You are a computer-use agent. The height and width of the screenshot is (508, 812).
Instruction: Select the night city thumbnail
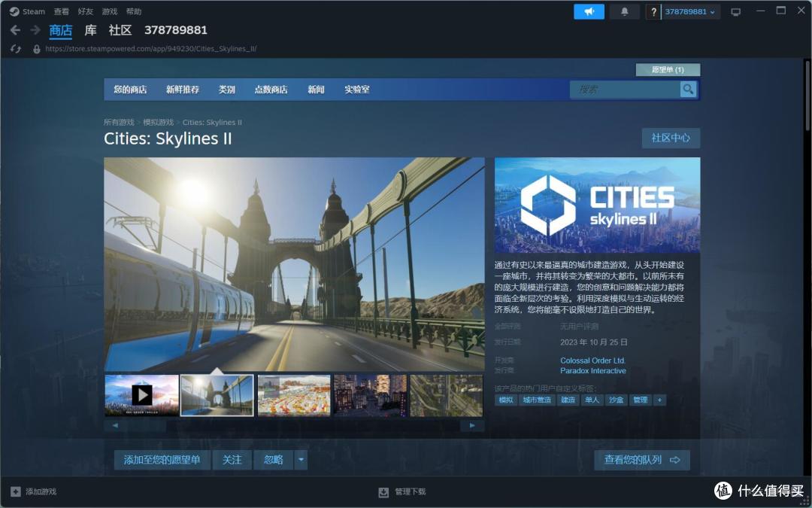point(370,396)
